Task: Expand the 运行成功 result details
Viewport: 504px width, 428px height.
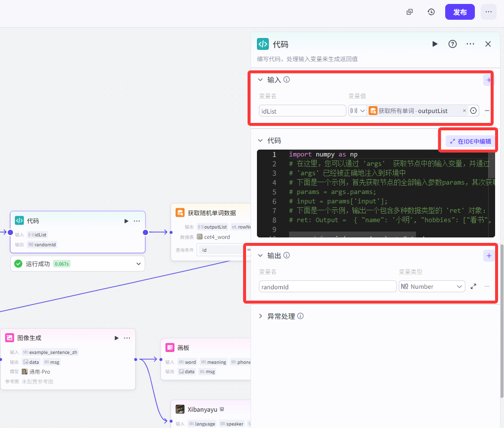Action: (138, 264)
